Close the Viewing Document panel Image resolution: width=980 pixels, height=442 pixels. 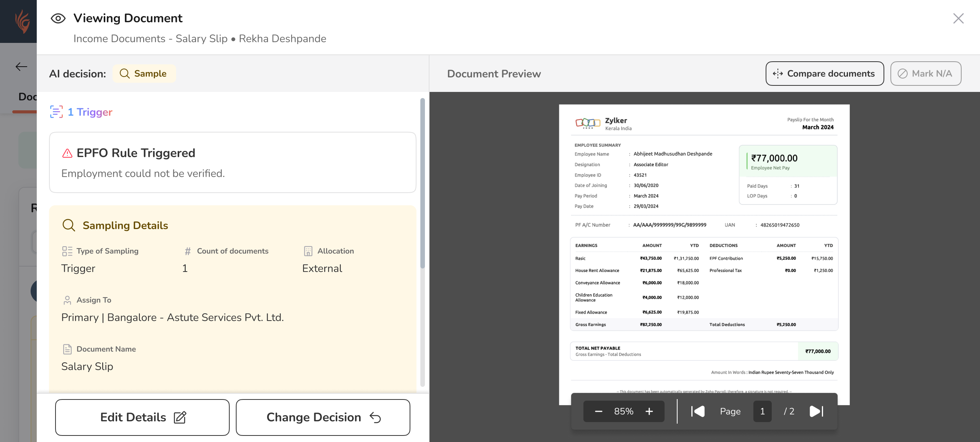click(958, 18)
